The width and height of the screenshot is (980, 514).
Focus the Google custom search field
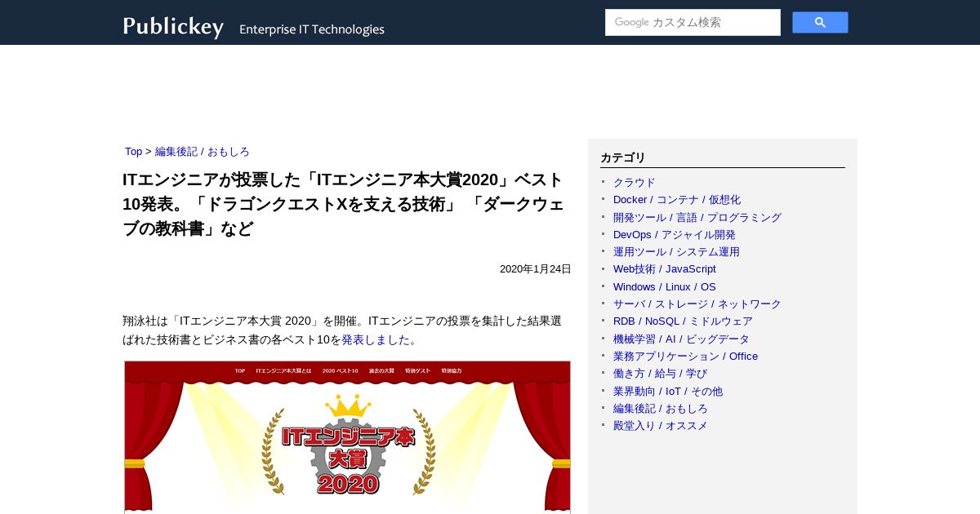693,23
